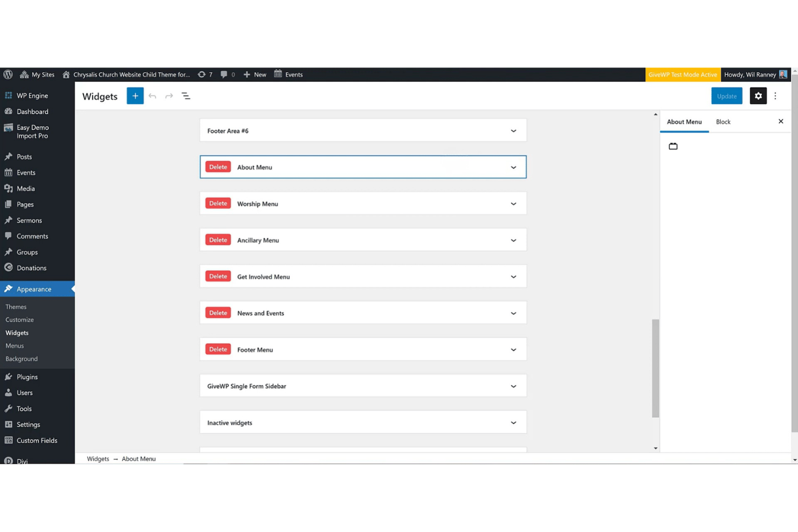Click Widgets in the bottom breadcrumb
This screenshot has height=532, width=798.
pos(98,459)
